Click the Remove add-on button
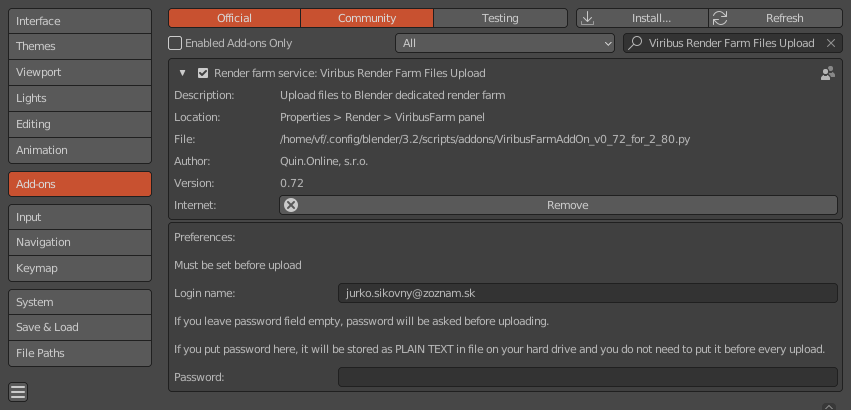Image resolution: width=851 pixels, height=410 pixels. [x=567, y=205]
